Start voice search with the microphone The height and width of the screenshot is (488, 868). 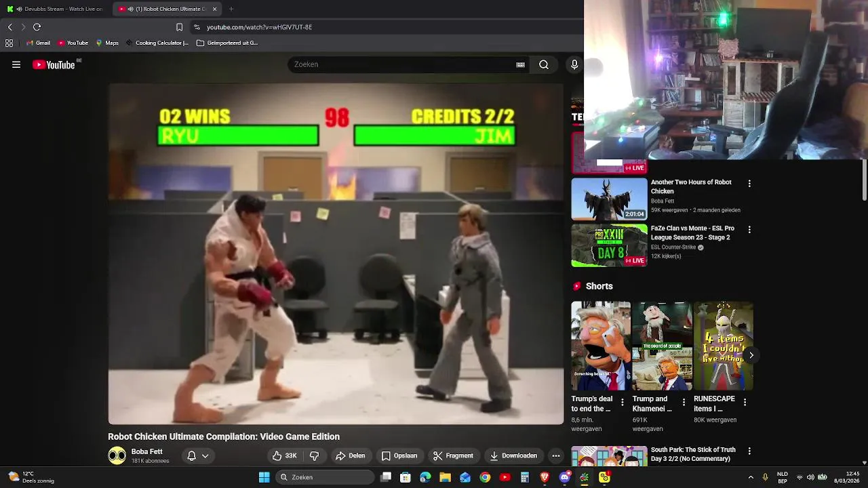coord(574,64)
